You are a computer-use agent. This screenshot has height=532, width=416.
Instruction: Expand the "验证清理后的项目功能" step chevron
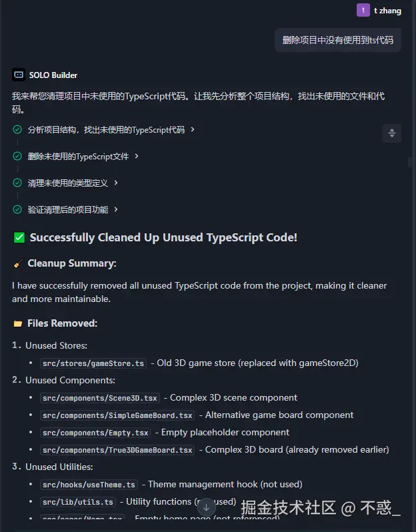coord(116,209)
